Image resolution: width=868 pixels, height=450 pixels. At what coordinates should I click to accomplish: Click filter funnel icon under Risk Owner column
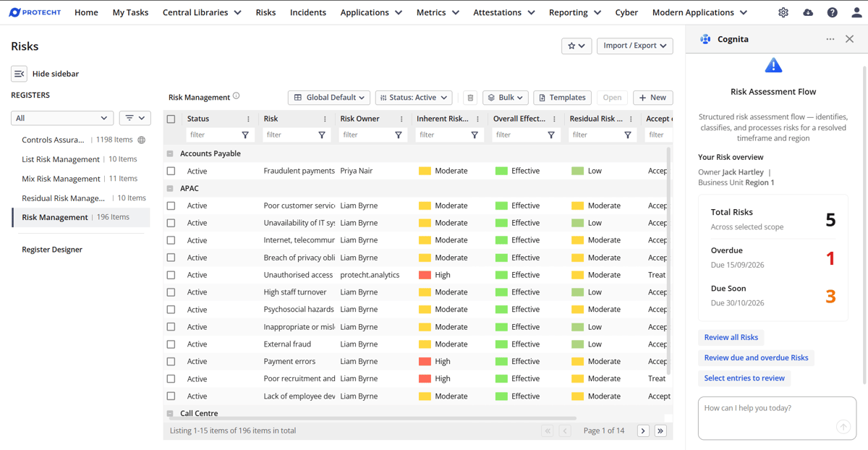(399, 135)
